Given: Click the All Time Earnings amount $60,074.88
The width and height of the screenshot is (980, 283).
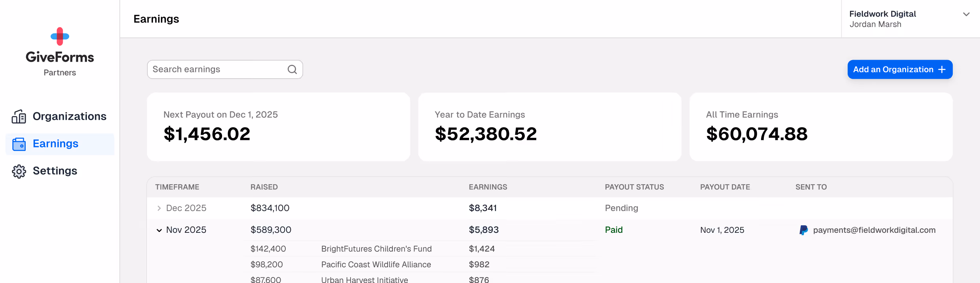Looking at the screenshot, I should pos(757,134).
